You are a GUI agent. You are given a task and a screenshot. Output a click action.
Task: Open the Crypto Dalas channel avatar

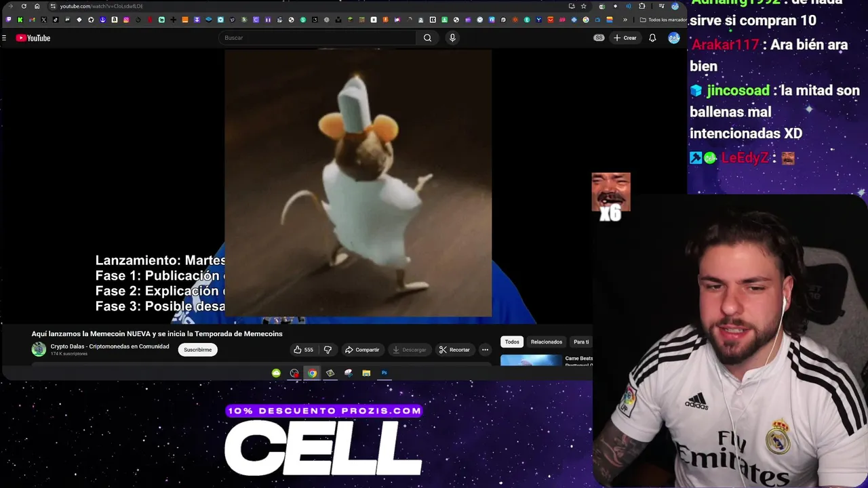39,350
